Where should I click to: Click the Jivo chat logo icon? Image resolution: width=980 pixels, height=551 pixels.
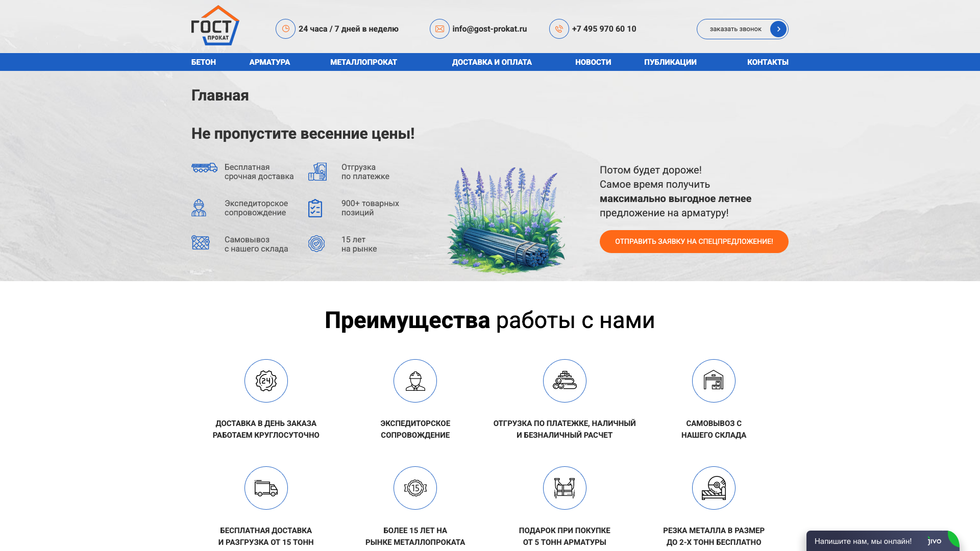coord(935,541)
